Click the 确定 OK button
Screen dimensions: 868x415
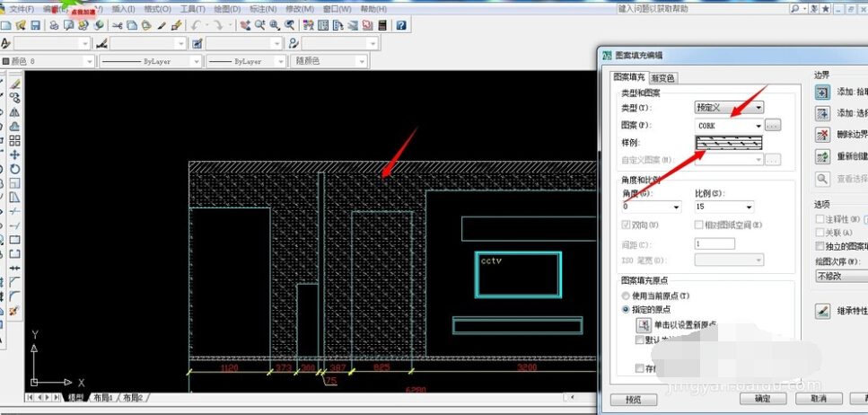click(x=762, y=398)
